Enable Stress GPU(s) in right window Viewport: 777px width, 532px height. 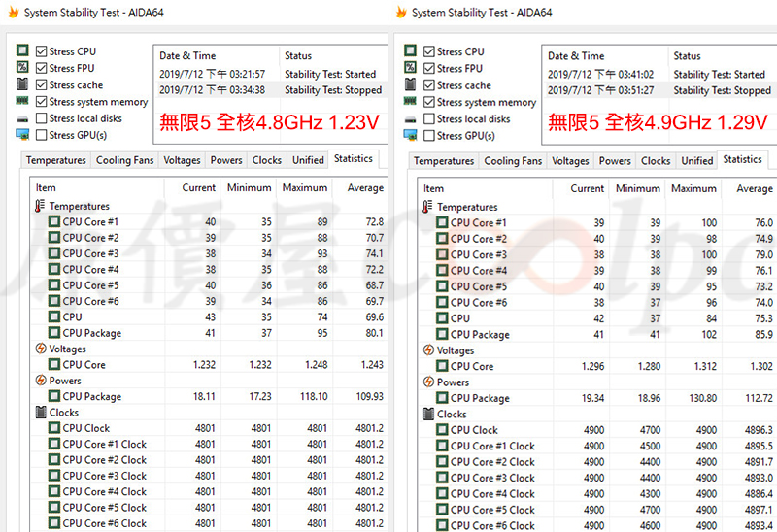pyautogui.click(x=429, y=135)
